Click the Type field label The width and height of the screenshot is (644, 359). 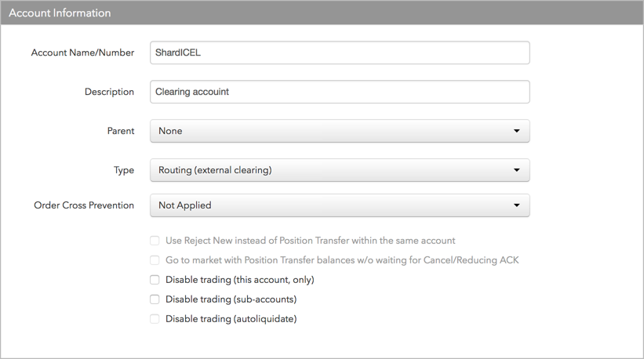coord(124,170)
